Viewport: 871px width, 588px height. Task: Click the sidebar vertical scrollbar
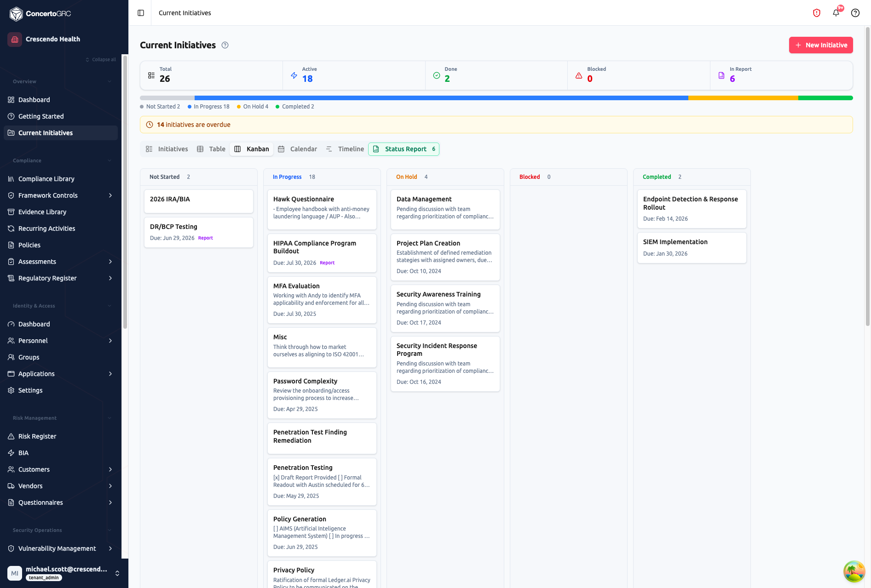point(125,193)
